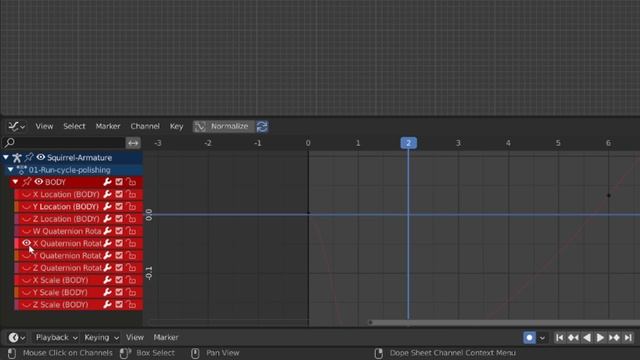The width and height of the screenshot is (640, 360).
Task: Click the graph horizontal scrollbar
Action: [x=504, y=322]
